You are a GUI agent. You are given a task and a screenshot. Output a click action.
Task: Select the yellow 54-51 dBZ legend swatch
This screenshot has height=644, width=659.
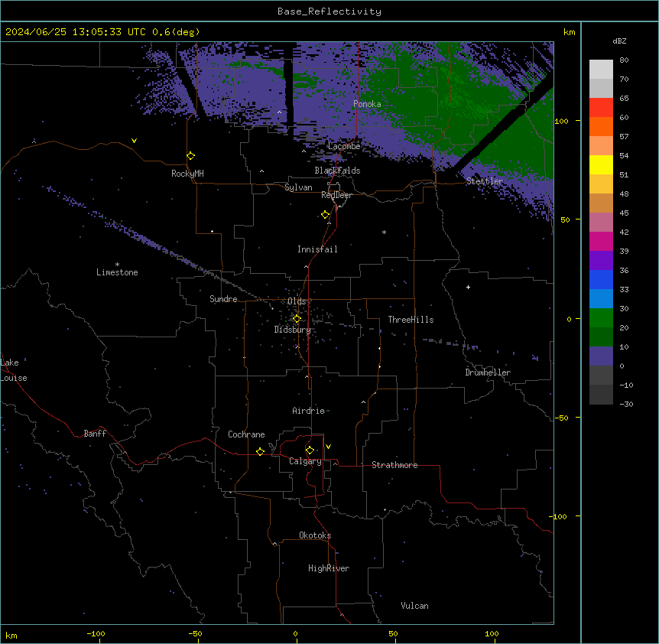click(601, 164)
